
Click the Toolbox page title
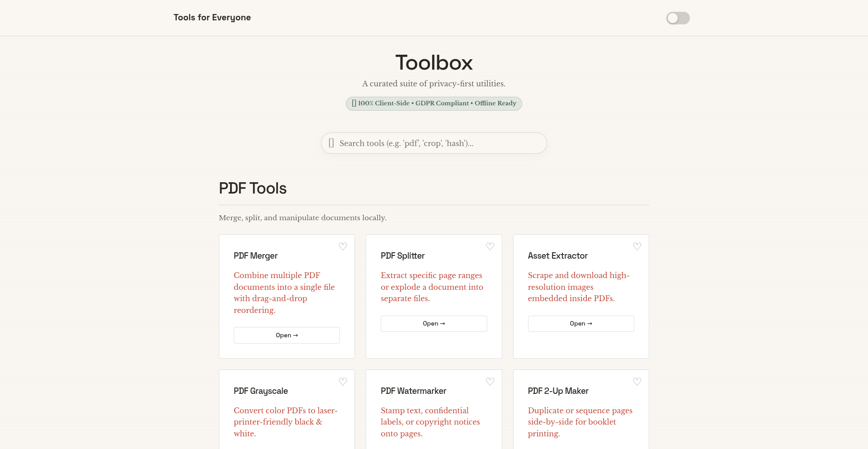pyautogui.click(x=434, y=63)
